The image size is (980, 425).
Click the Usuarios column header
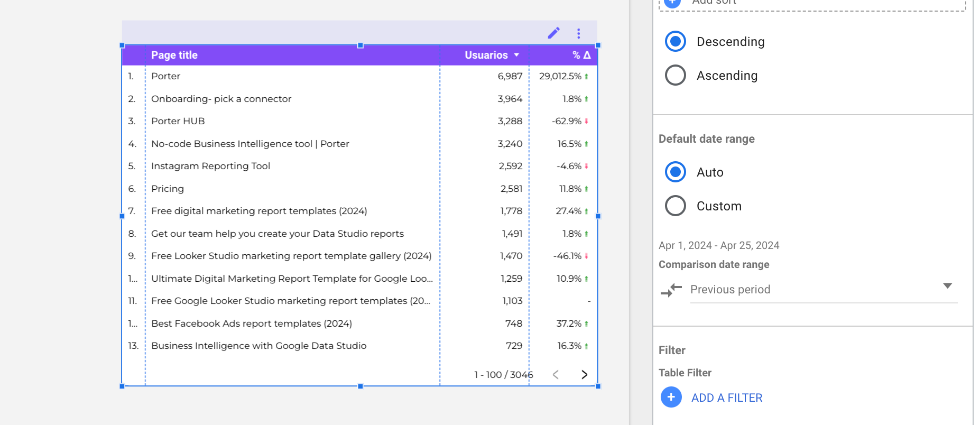pyautogui.click(x=486, y=55)
